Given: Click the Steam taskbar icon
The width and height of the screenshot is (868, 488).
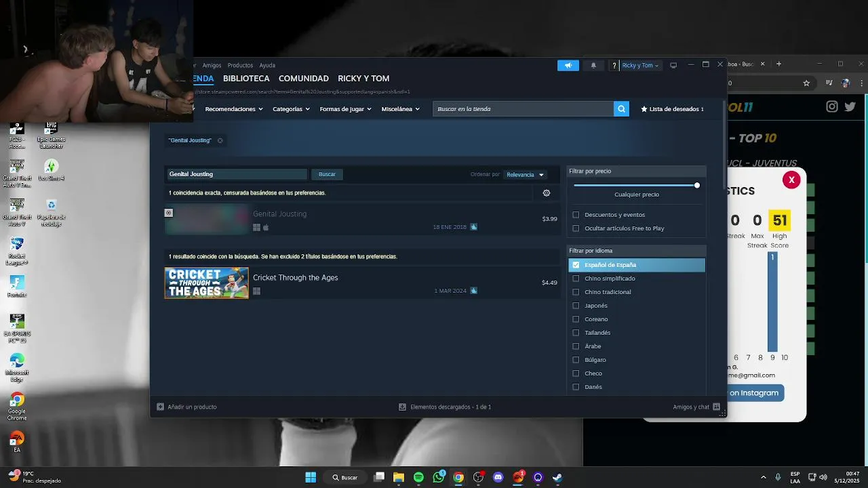Looking at the screenshot, I should pos(557,477).
